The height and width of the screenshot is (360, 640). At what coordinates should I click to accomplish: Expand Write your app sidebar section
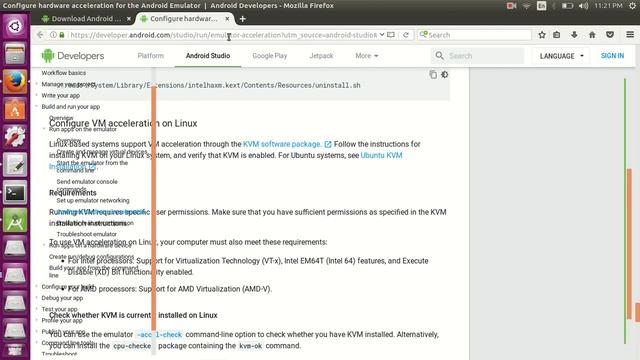pyautogui.click(x=60, y=96)
